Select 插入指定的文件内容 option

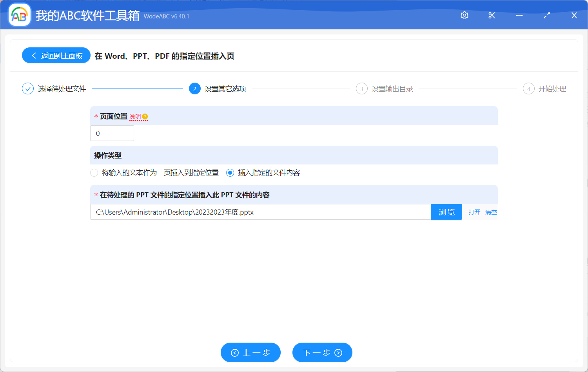coord(230,172)
